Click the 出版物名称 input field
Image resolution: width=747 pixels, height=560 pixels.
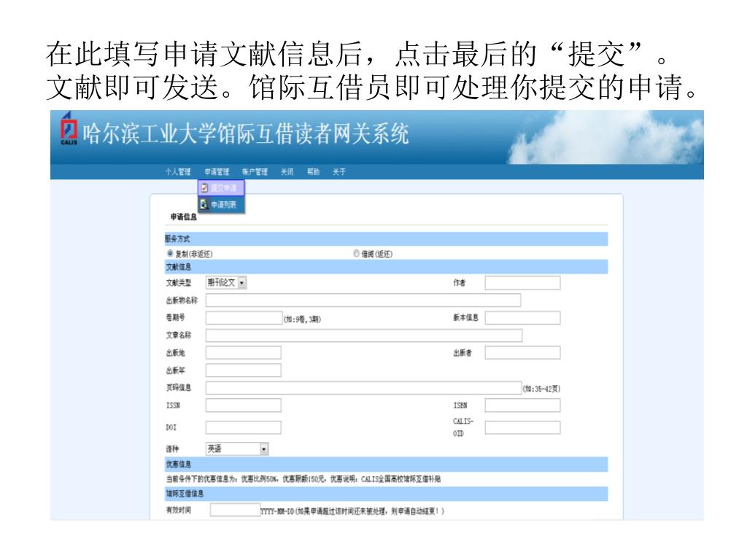tap(363, 300)
